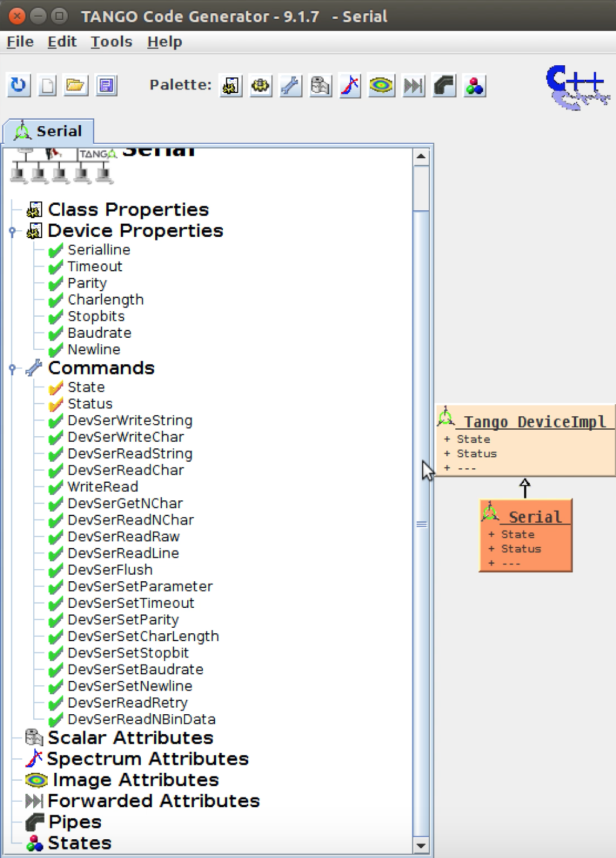The image size is (616, 858).
Task: Select the Class Properties node
Action: (128, 210)
